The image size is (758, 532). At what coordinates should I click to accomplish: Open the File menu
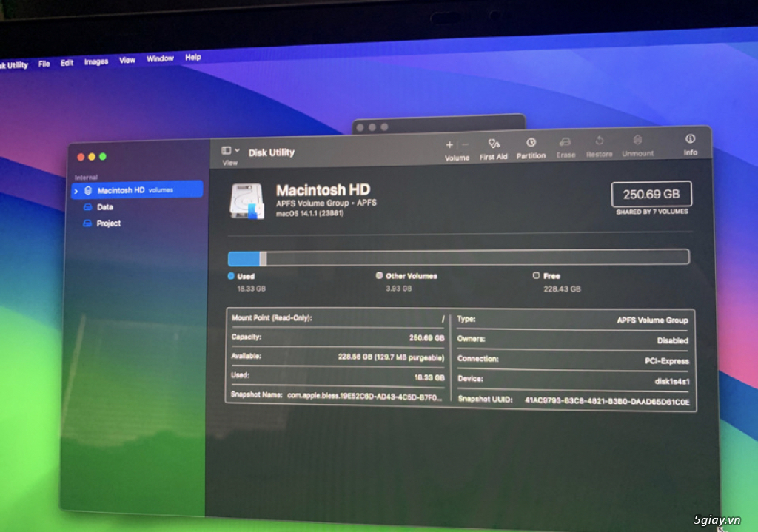tap(44, 64)
